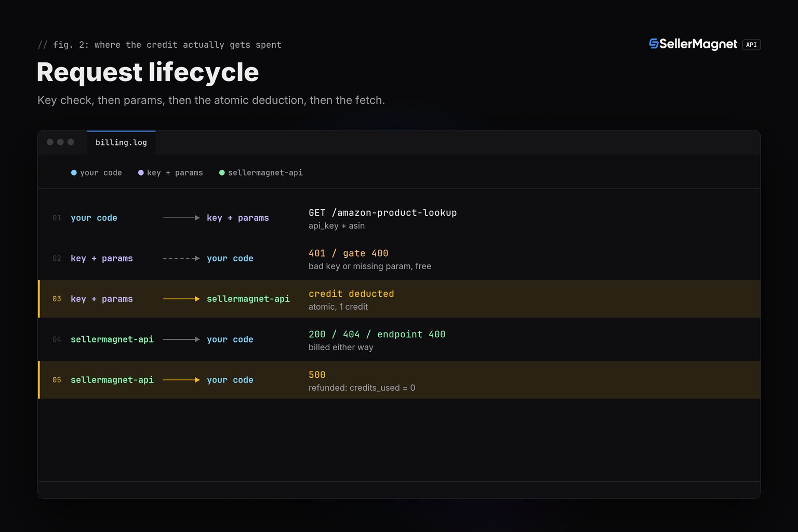Click the gray arrow in row 04

point(181,339)
